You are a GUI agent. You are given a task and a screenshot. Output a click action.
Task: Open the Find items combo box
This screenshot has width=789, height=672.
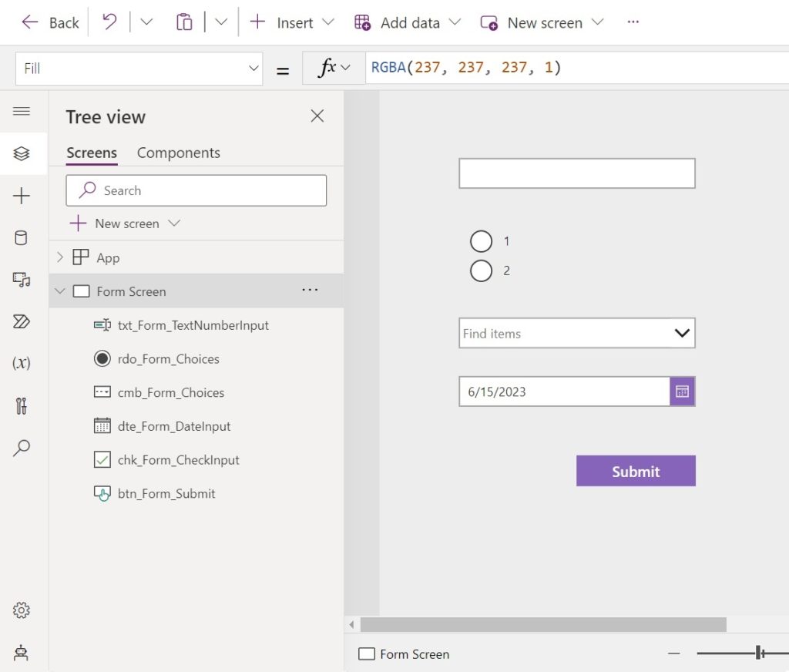pos(576,333)
